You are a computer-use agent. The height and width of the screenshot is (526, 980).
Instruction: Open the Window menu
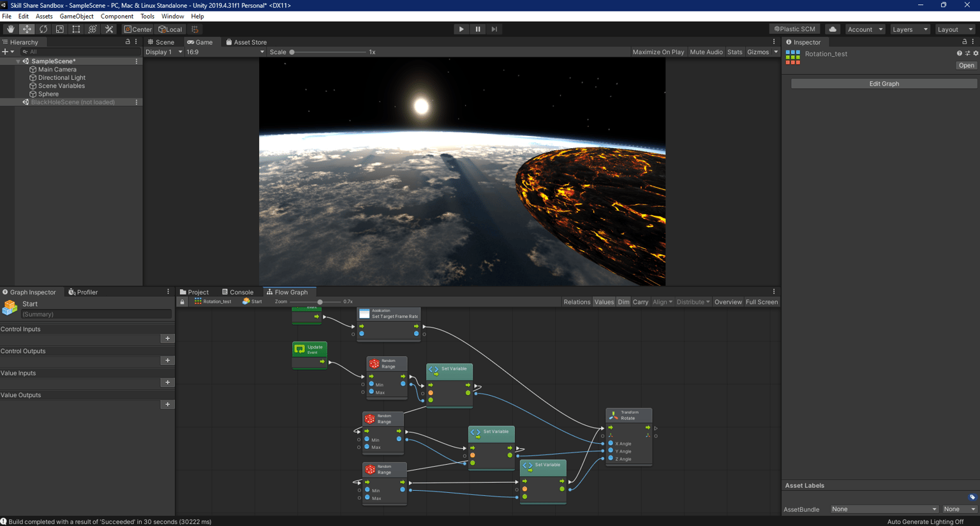pyautogui.click(x=172, y=17)
